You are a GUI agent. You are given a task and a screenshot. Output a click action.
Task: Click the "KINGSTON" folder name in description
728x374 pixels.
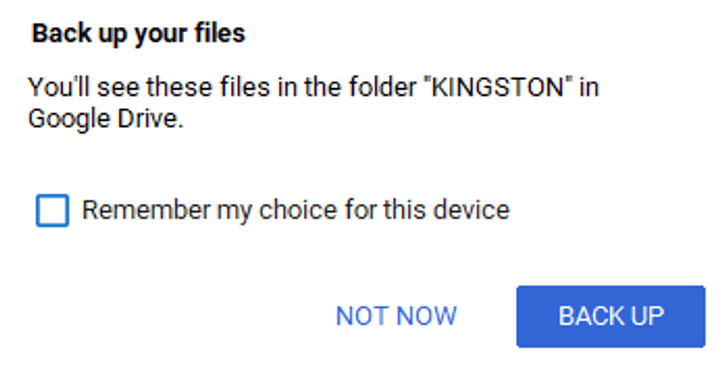pyautogui.click(x=498, y=87)
